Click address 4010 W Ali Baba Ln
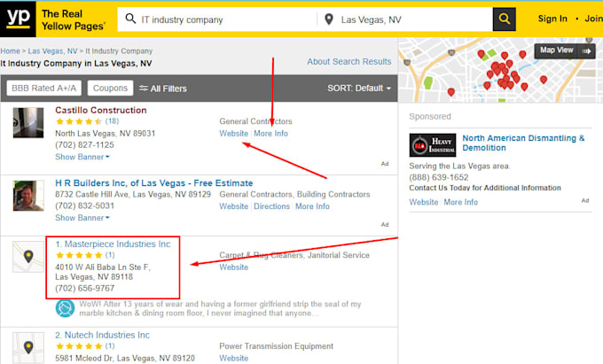Viewport: 603px width, 364px height. coord(103,272)
